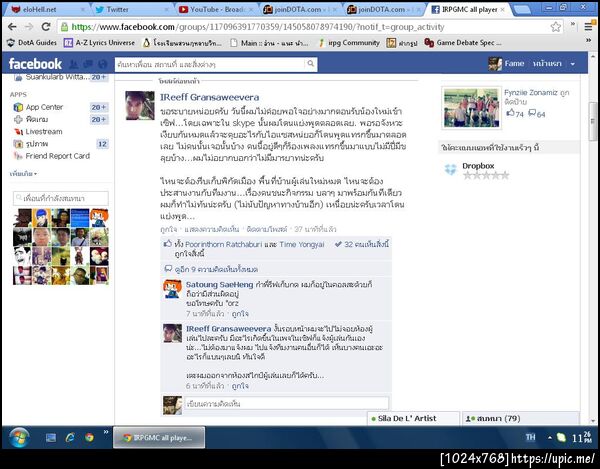Click the Dropbox app icon
The image size is (600, 469).
450,169
